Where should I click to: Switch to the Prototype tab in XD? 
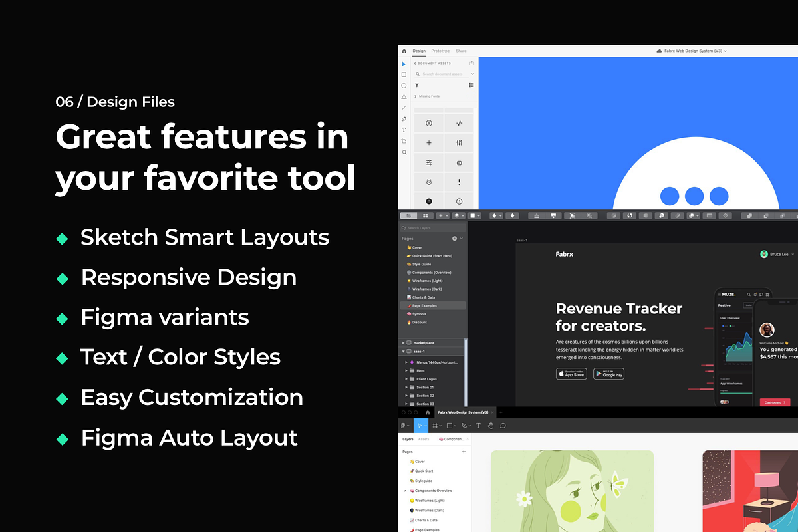(440, 51)
